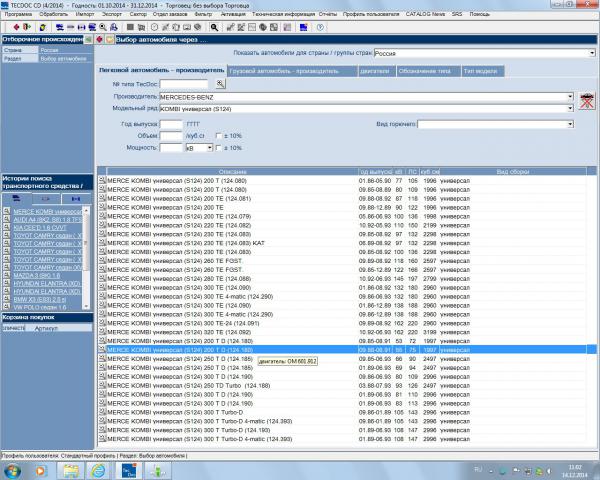Viewport: 600px width, 480px height.
Task: Switch to the Обозначение типа tab
Action: [428, 71]
